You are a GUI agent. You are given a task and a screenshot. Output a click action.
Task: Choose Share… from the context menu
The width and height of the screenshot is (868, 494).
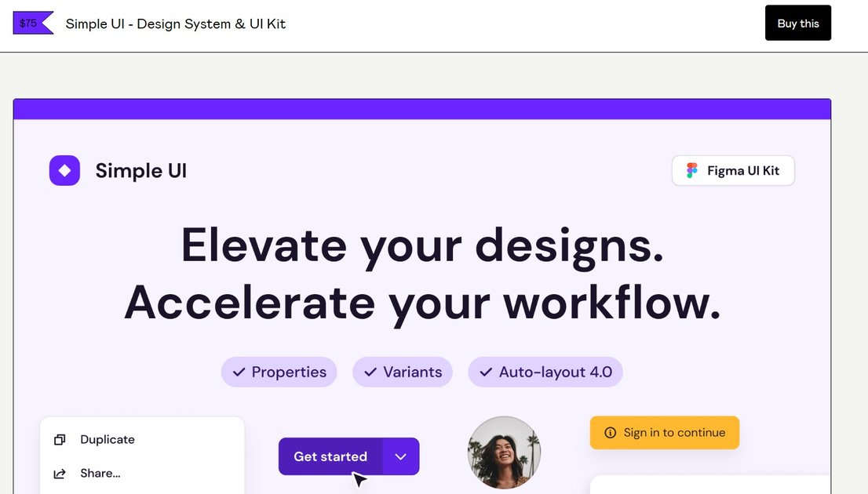tap(100, 473)
